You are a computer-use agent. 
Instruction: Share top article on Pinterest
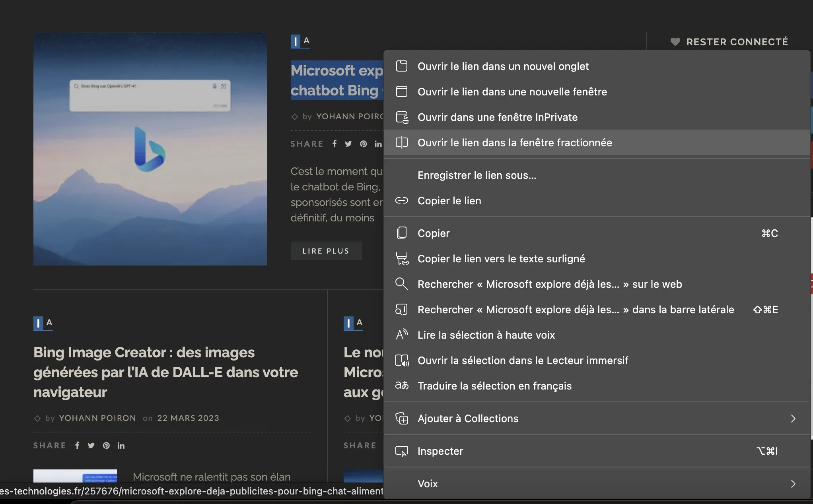tap(364, 144)
